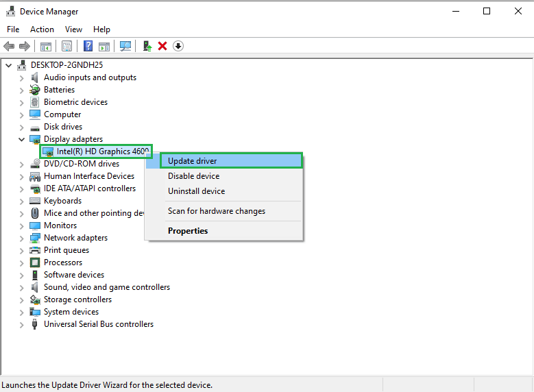
Task: Select the Audio inputs and outputs label
Action: (90, 77)
